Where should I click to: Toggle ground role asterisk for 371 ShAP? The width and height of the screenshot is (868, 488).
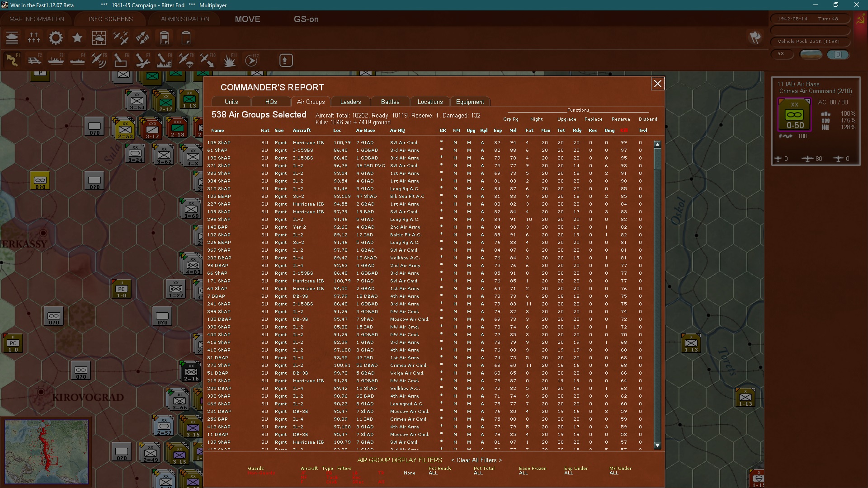tap(441, 166)
